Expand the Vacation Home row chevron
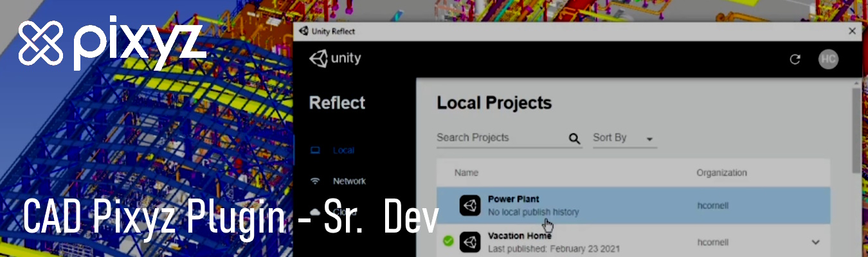868x257 pixels. (x=815, y=242)
